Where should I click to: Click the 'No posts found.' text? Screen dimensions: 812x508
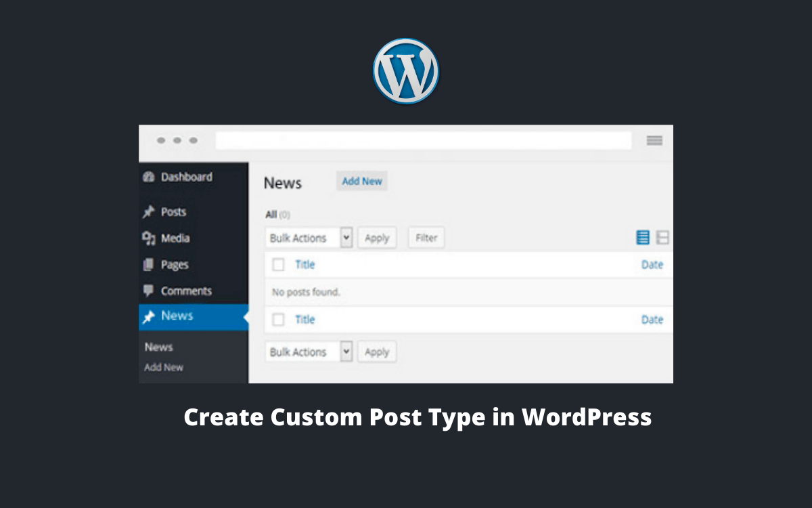point(306,293)
